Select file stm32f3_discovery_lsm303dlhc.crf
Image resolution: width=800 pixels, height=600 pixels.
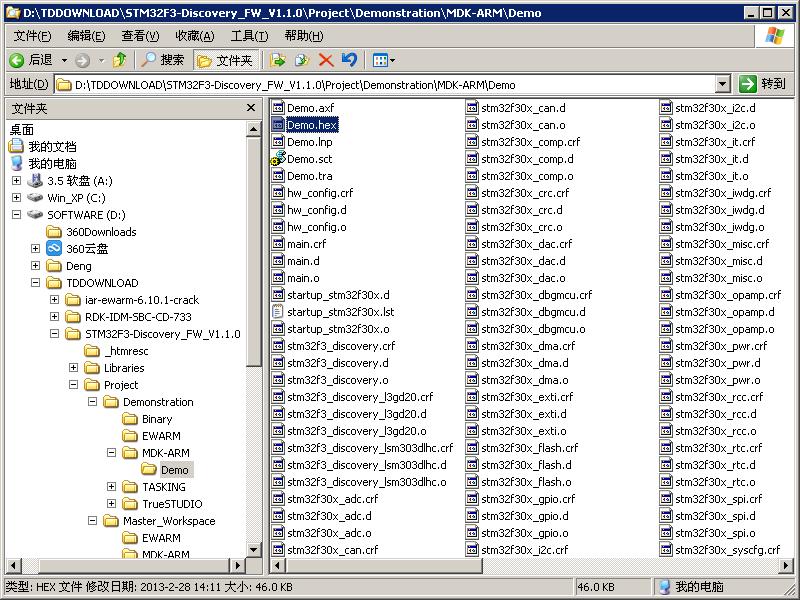pos(370,448)
